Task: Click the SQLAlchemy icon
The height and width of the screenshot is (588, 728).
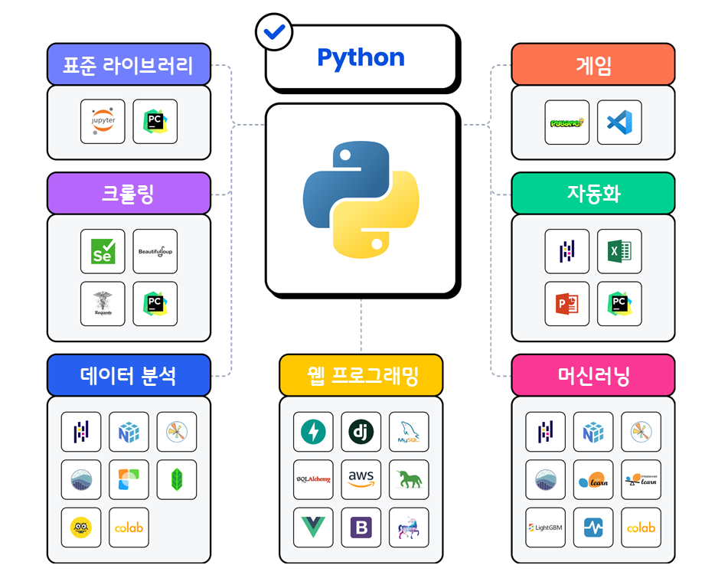Action: point(313,480)
